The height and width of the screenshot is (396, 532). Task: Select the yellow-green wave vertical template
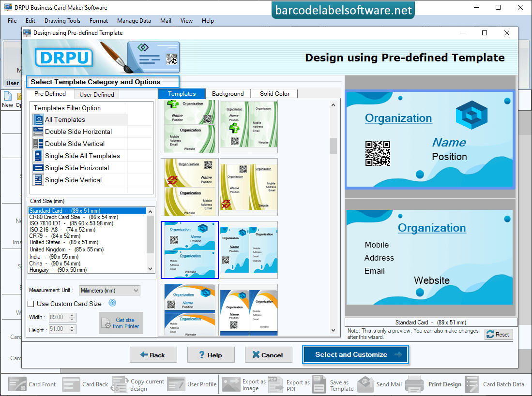(249, 187)
